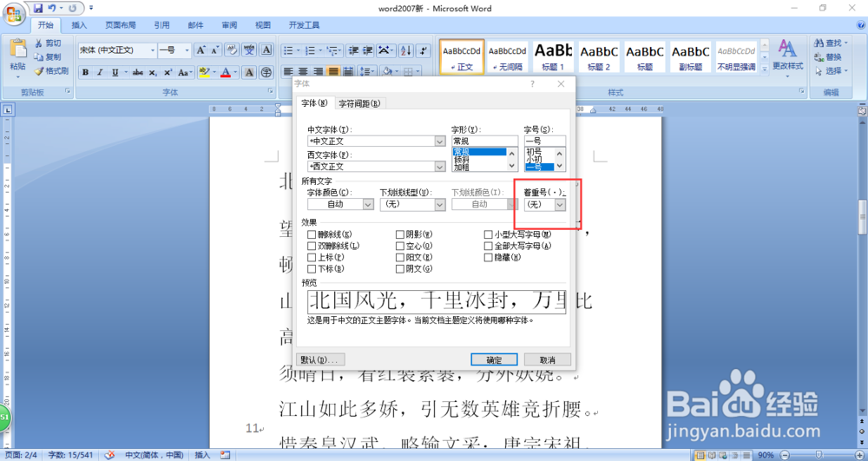The width and height of the screenshot is (868, 461).
Task: Open the 字体颜色 font color dropdown
Action: click(368, 204)
